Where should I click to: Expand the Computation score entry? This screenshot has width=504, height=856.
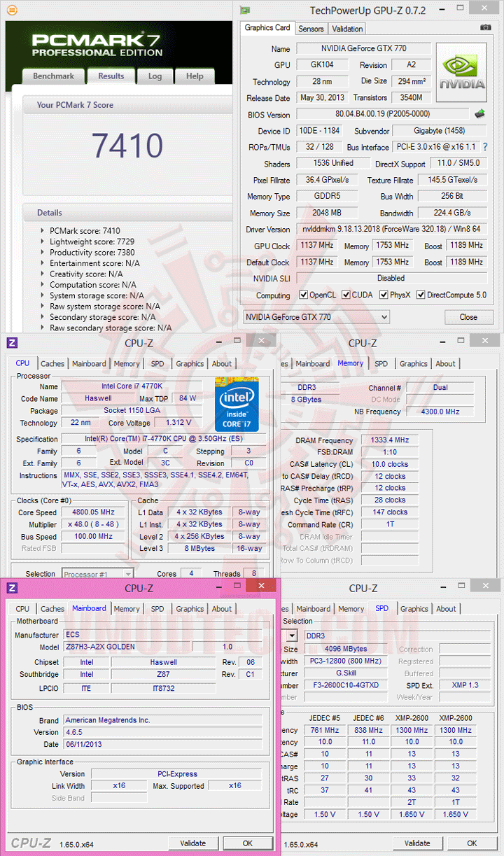point(43,285)
